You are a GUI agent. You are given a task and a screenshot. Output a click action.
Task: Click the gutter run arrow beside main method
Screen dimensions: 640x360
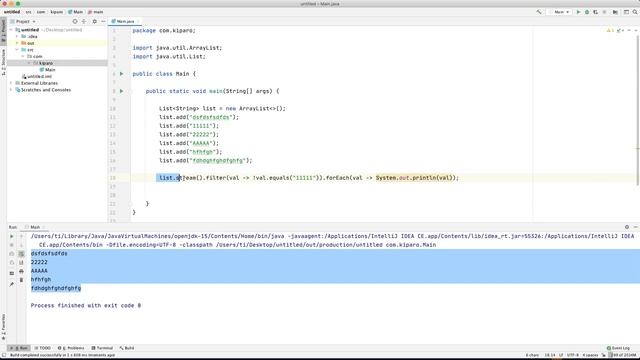tap(121, 91)
